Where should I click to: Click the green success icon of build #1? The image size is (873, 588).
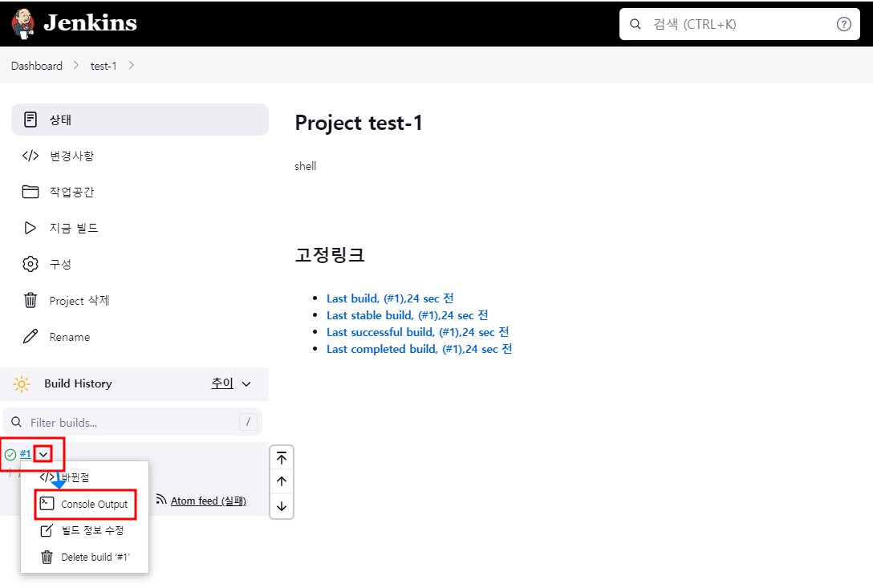coord(10,454)
